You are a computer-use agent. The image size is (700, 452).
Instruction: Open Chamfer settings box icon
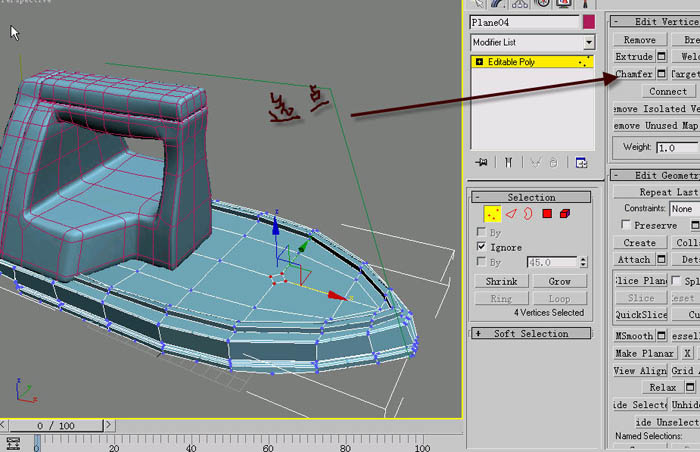pos(662,73)
